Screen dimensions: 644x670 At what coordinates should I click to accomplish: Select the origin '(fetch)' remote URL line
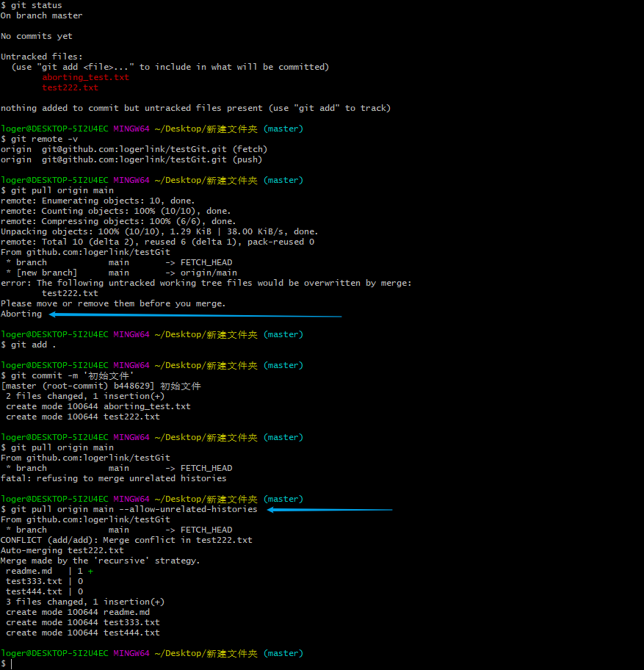click(x=134, y=149)
